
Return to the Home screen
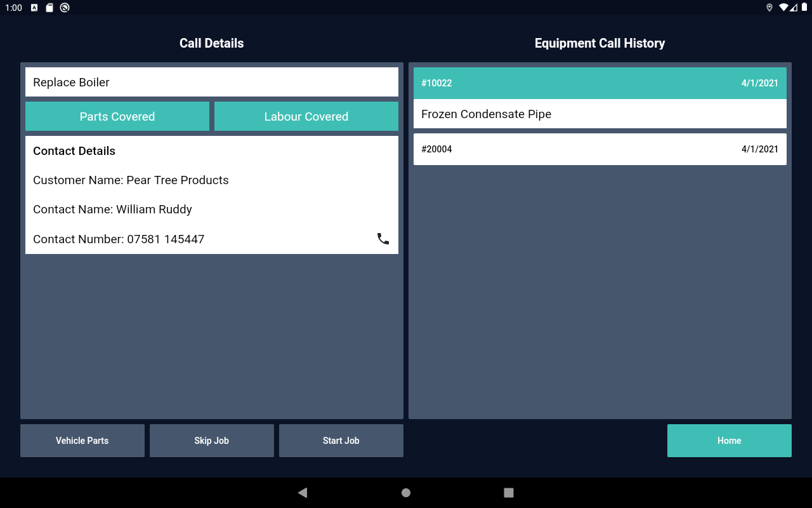pos(730,441)
